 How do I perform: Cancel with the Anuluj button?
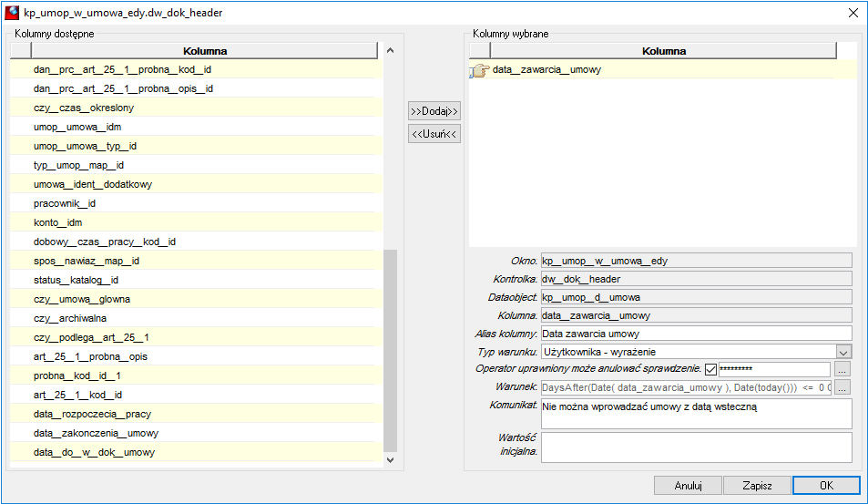pos(688,485)
